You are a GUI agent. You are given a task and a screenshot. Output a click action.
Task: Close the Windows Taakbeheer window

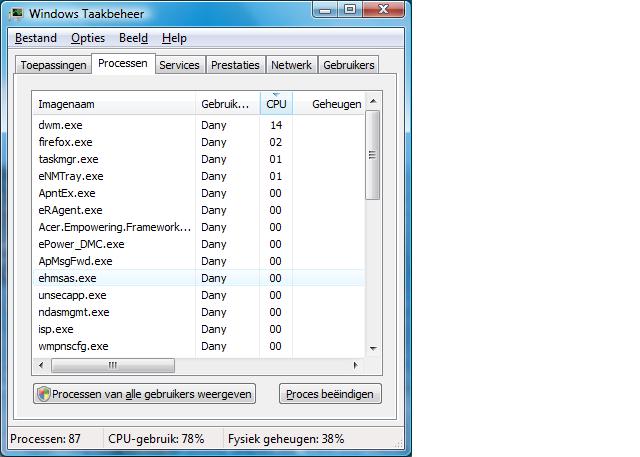383,10
